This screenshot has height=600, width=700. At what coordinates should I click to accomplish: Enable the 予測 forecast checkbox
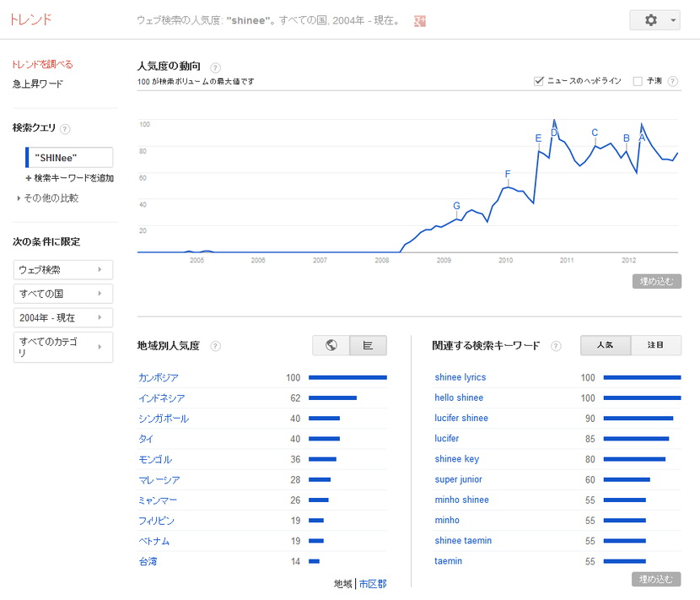638,81
